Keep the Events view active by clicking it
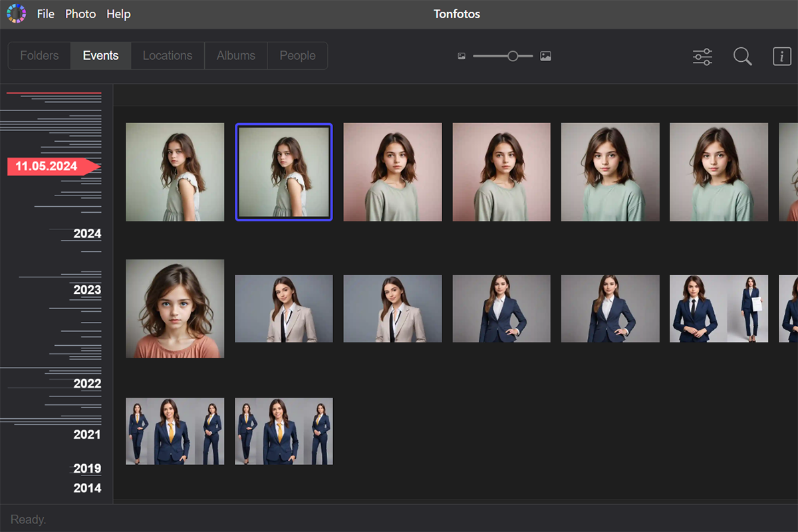Screen dimensions: 798x532 tap(100, 56)
